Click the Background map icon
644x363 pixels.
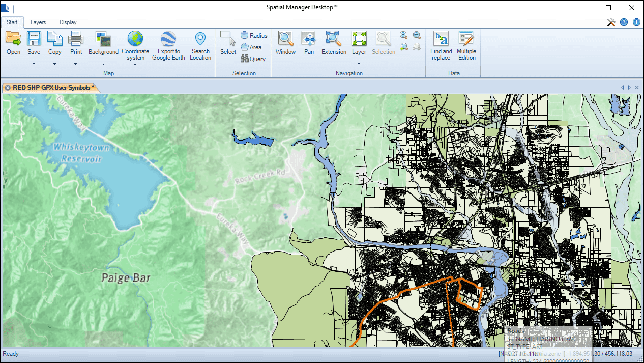[103, 39]
